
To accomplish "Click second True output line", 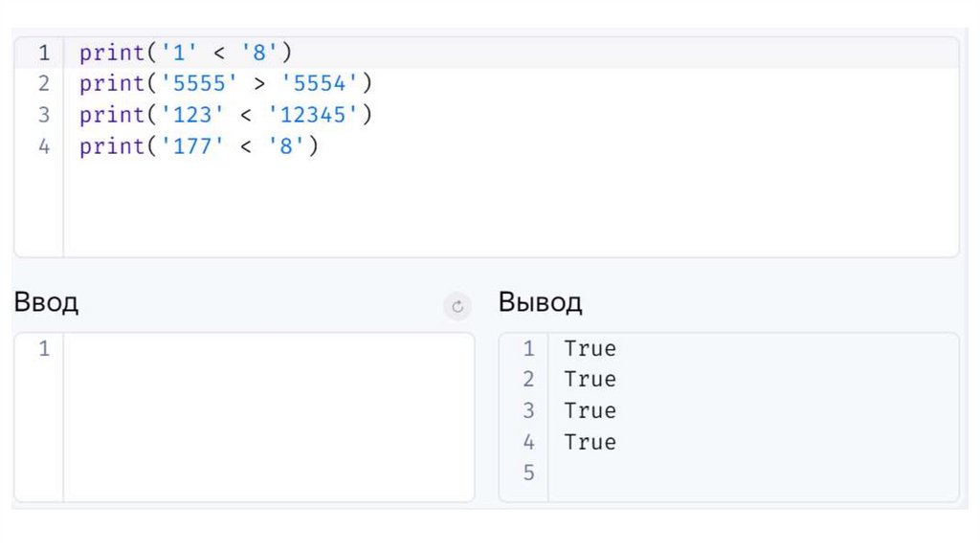I will pyautogui.click(x=590, y=380).
